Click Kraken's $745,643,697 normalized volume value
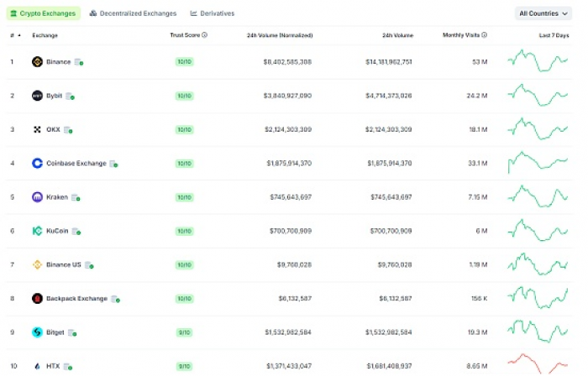Viewport: 588px width, 376px height. tap(291, 197)
